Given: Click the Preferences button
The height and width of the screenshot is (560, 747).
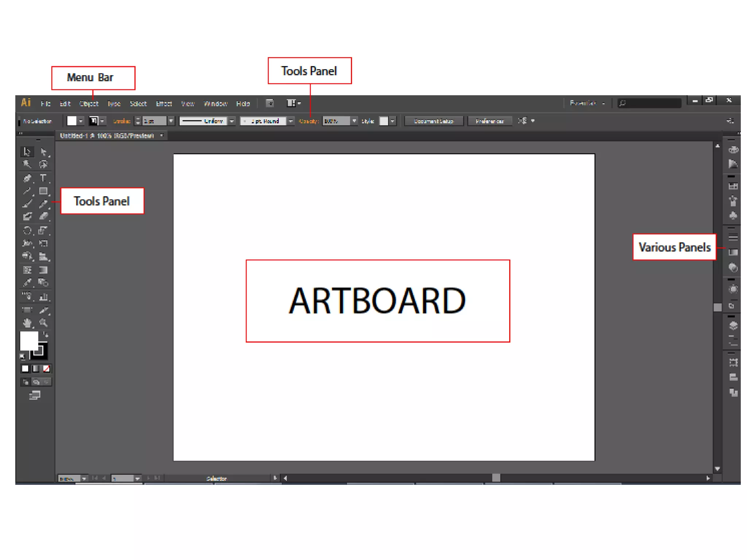Looking at the screenshot, I should click(489, 121).
